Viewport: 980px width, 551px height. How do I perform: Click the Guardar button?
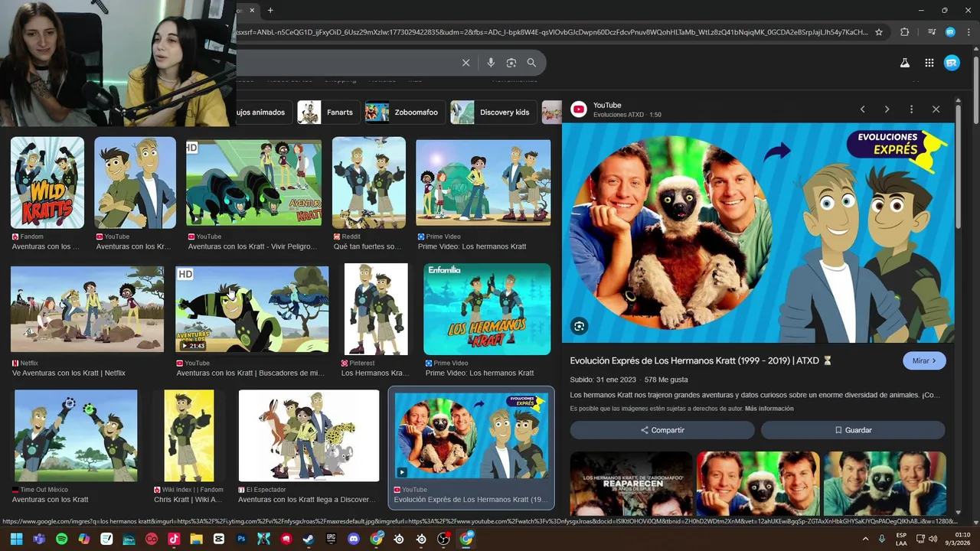click(853, 430)
